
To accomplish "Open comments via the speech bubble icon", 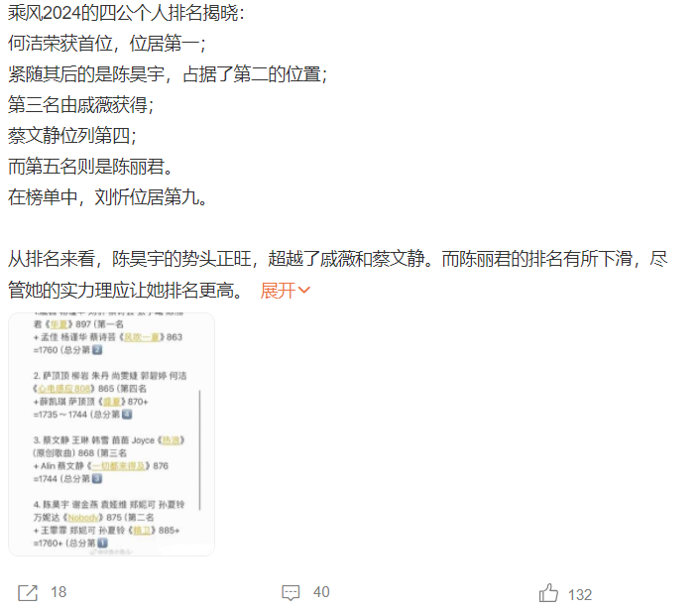I will pyautogui.click(x=291, y=593).
